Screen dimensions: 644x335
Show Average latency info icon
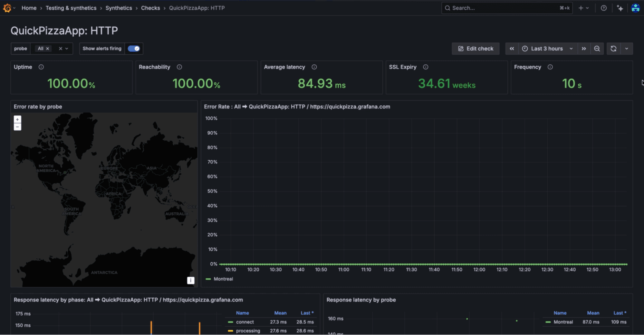coord(314,67)
